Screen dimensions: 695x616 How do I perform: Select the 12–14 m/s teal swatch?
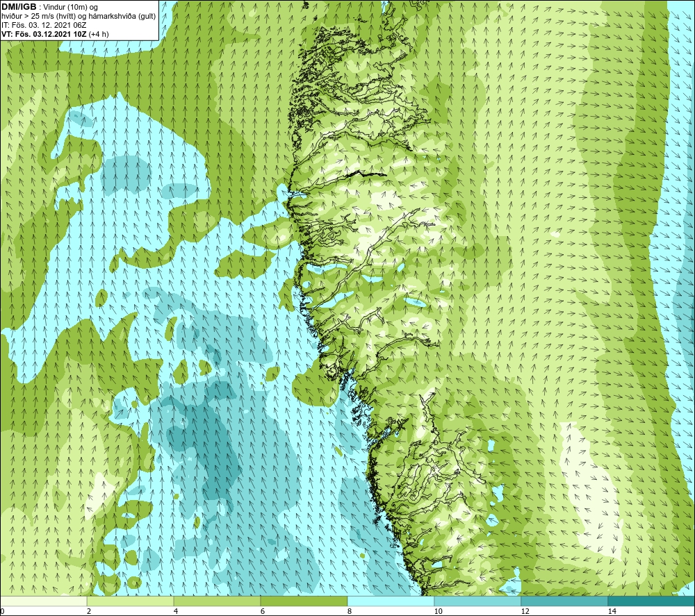(564, 601)
